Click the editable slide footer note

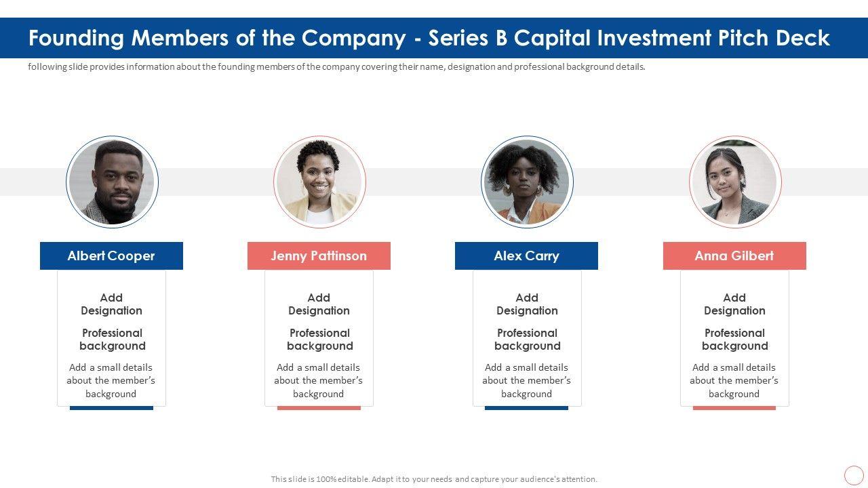click(434, 479)
